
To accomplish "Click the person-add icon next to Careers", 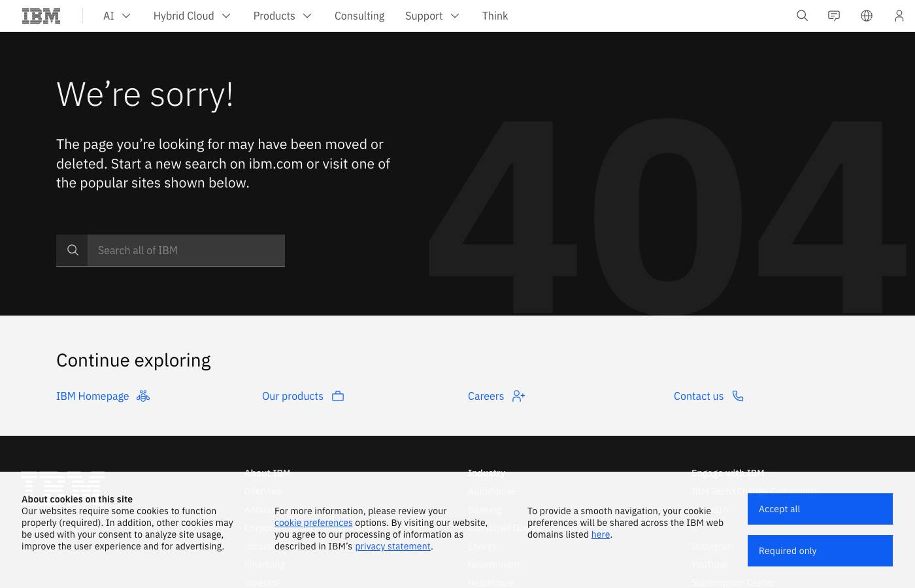I will 518,396.
